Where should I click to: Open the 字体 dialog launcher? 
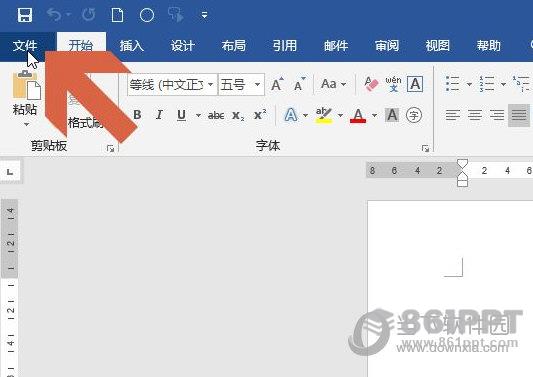[425, 148]
